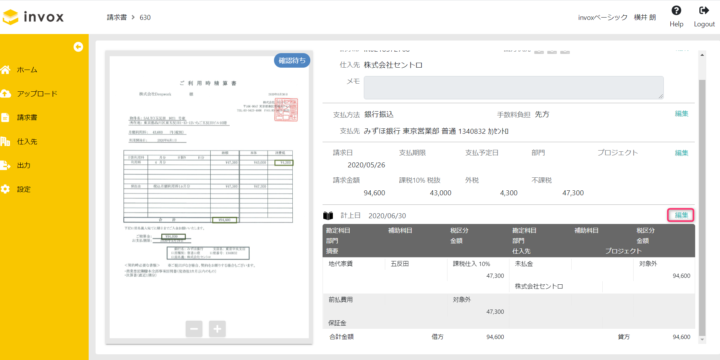Image resolution: width=720 pixels, height=360 pixels.
Task: Click the 合計金額 total row label
Action: click(341, 337)
